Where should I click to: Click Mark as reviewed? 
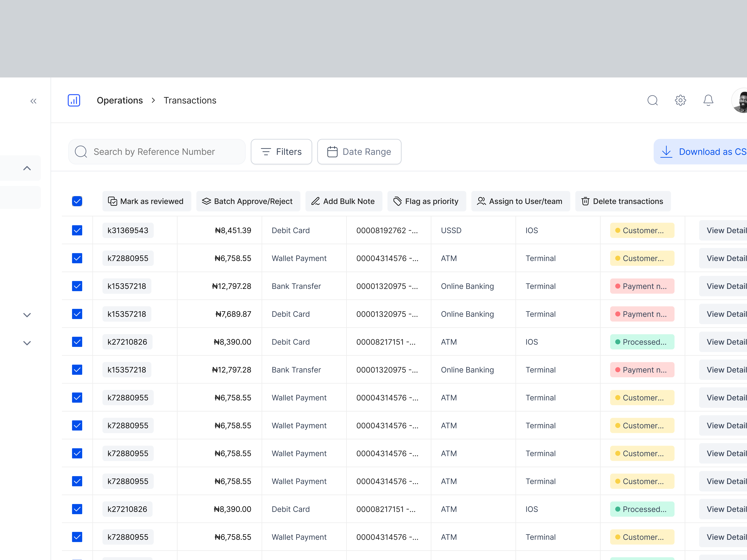[x=147, y=201]
